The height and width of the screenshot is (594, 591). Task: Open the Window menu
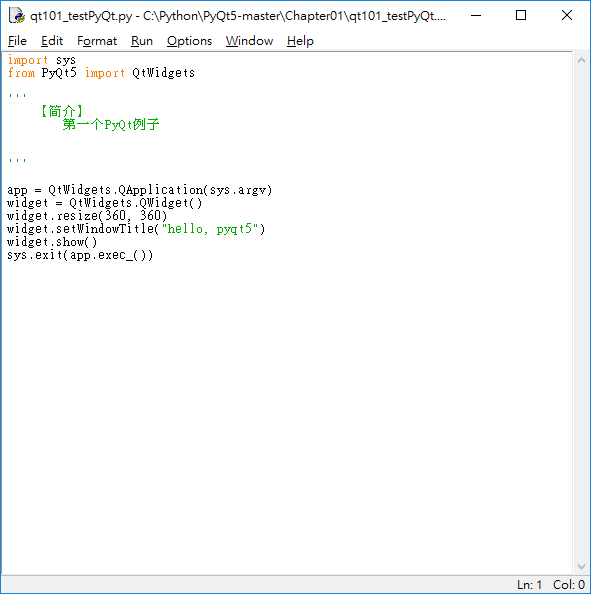point(249,41)
